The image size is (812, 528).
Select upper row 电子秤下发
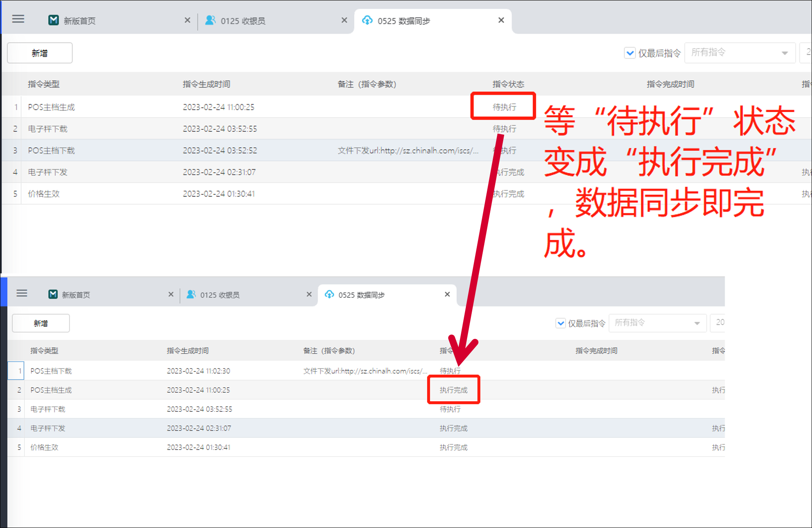coord(407,172)
